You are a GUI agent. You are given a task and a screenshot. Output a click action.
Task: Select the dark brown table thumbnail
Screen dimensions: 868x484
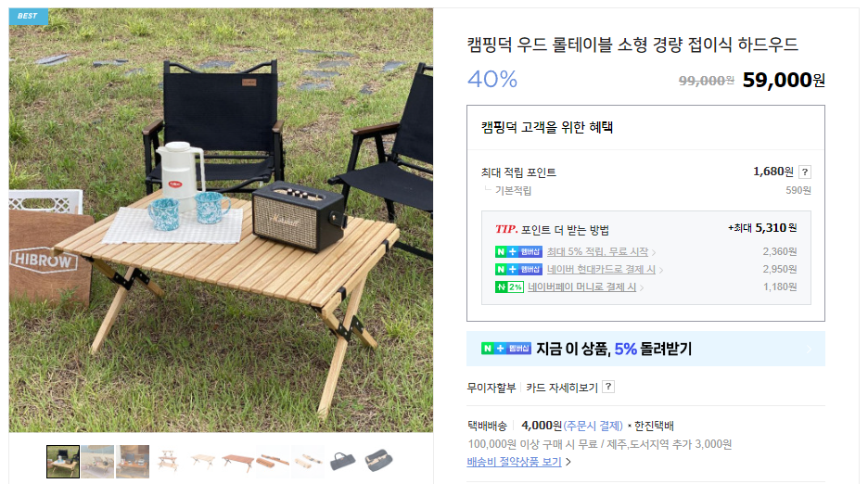[238, 462]
